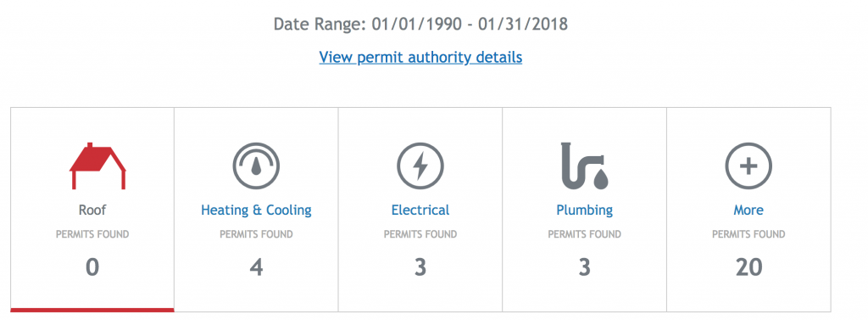868x320 pixels.
Task: Follow the Plumbing permits link
Action: point(585,211)
